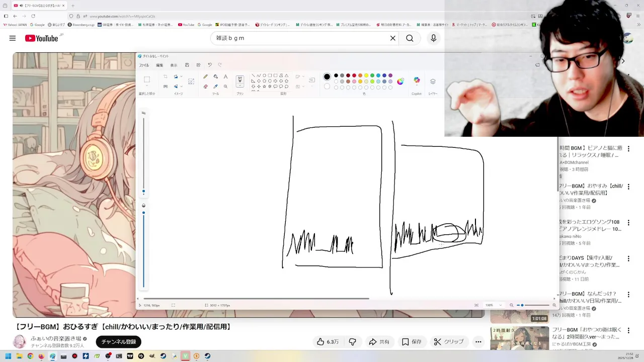The width and height of the screenshot is (644, 362).
Task: Click the クリップ clip button
Action: pos(449,341)
